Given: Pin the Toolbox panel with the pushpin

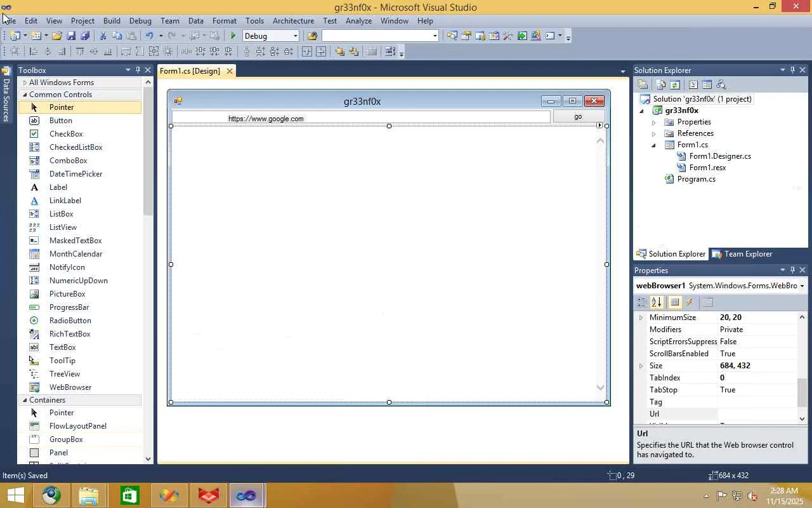Looking at the screenshot, I should point(138,70).
